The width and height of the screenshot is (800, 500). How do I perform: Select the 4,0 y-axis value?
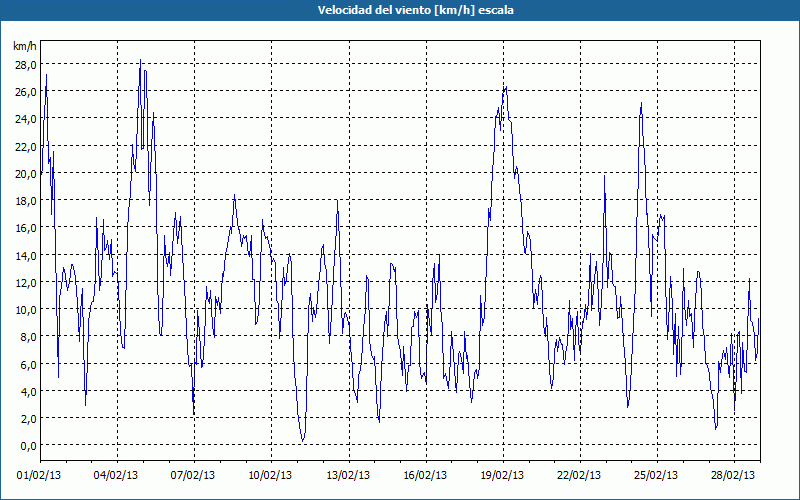pos(28,391)
